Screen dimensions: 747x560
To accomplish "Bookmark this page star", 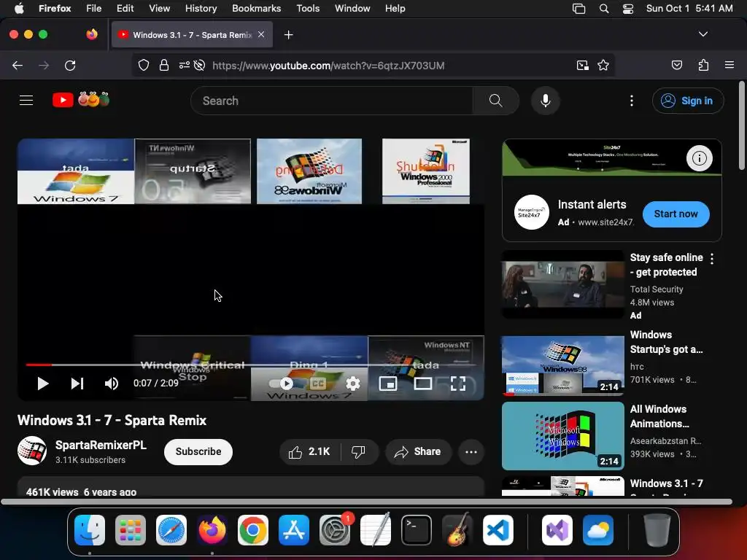I will tap(603, 65).
